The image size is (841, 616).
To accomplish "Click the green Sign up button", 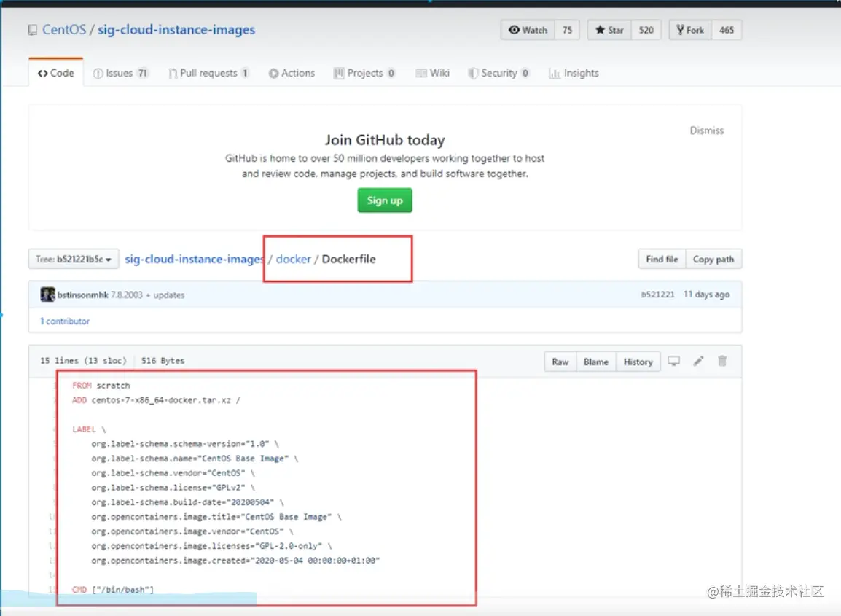I will click(385, 200).
